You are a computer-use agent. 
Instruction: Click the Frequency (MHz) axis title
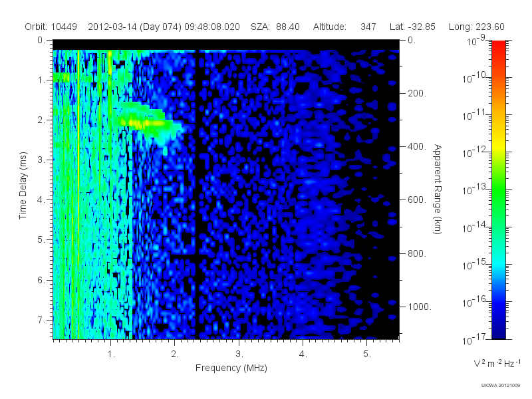pyautogui.click(x=231, y=368)
